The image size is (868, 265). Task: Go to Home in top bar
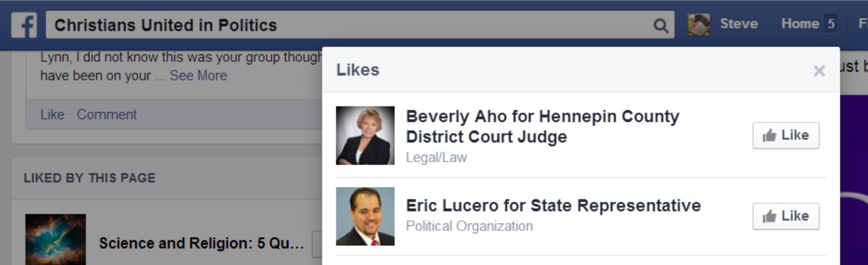[x=800, y=24]
